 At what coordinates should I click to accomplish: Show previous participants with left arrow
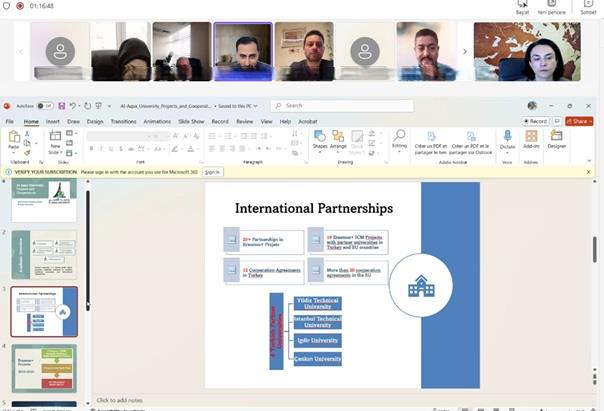21,52
